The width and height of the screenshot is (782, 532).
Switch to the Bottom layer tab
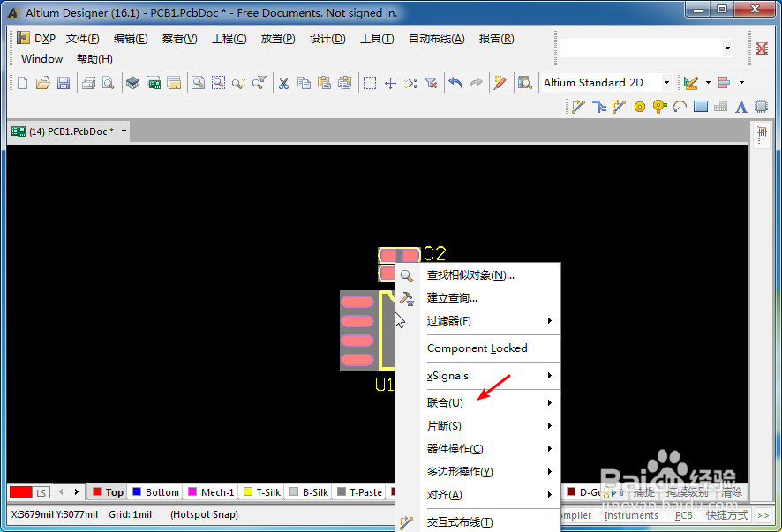155,492
